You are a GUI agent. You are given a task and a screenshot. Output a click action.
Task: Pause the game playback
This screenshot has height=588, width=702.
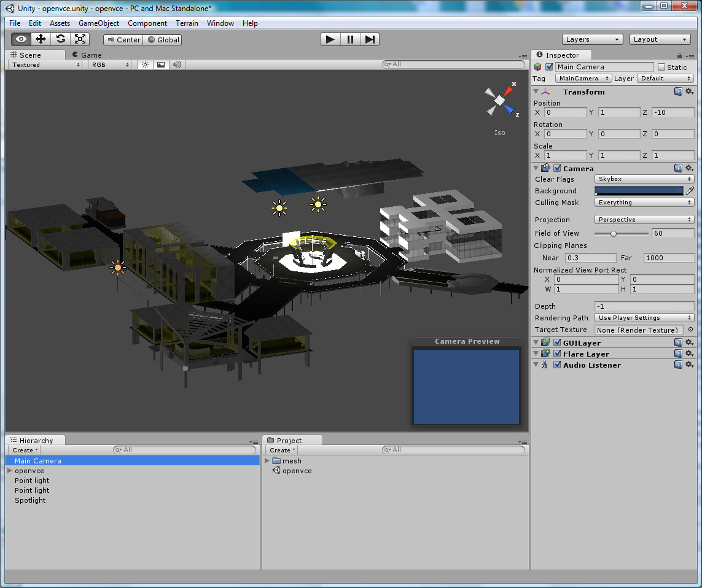point(350,39)
